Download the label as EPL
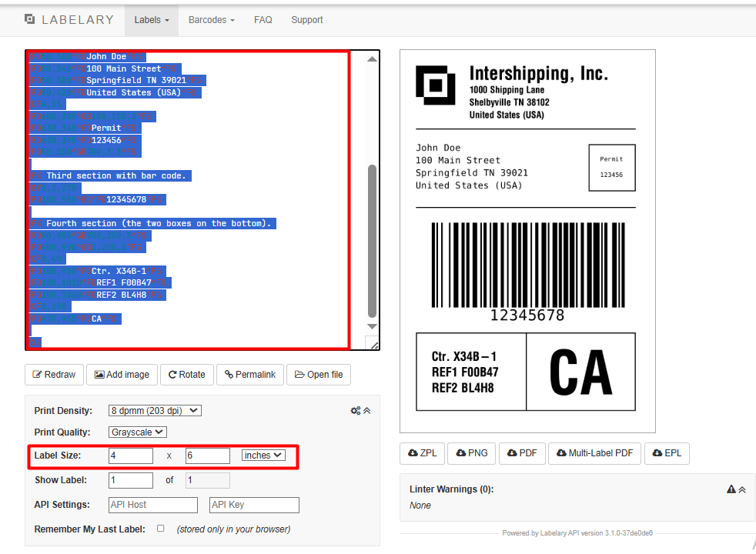The height and width of the screenshot is (554, 756). pyautogui.click(x=667, y=453)
